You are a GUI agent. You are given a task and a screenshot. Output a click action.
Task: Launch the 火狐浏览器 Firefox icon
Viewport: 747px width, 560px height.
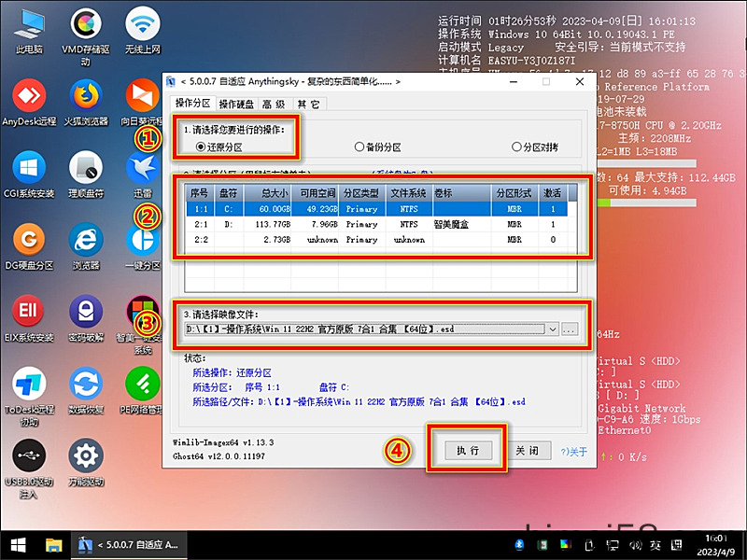(x=86, y=103)
